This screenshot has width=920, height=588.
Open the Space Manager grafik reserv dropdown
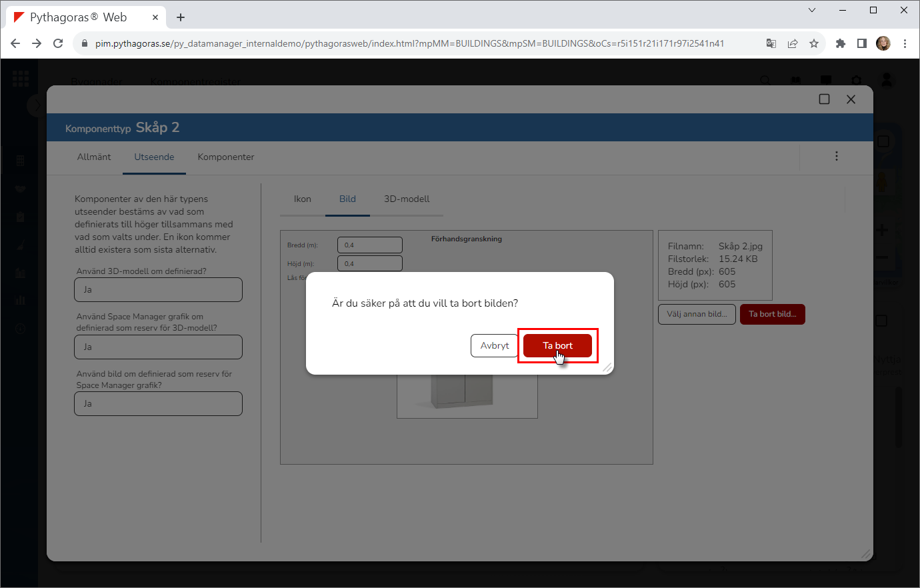tap(158, 347)
